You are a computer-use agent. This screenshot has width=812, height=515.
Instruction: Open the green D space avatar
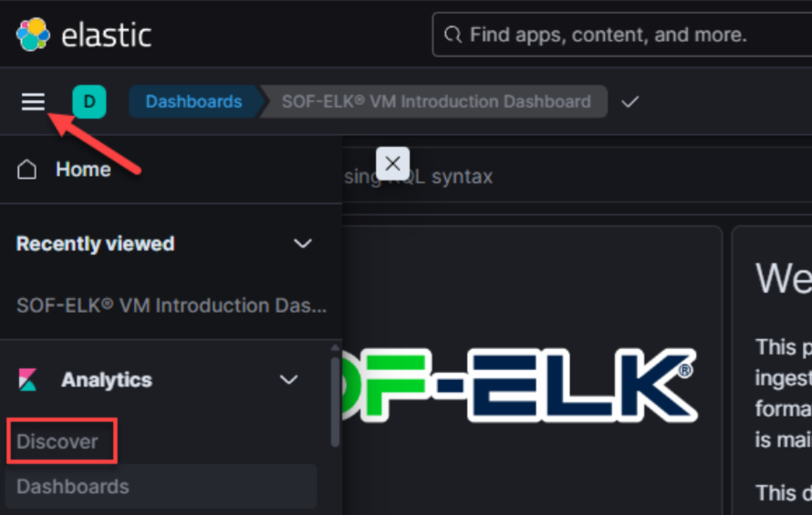click(x=89, y=101)
